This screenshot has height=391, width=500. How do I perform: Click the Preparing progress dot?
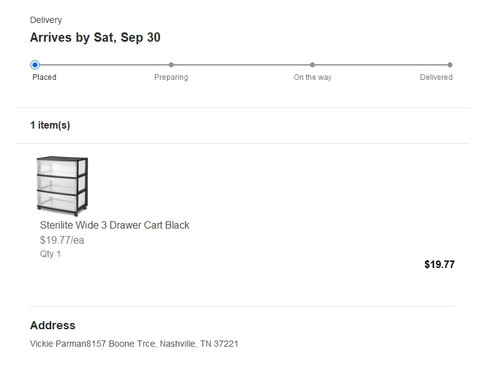(x=171, y=65)
